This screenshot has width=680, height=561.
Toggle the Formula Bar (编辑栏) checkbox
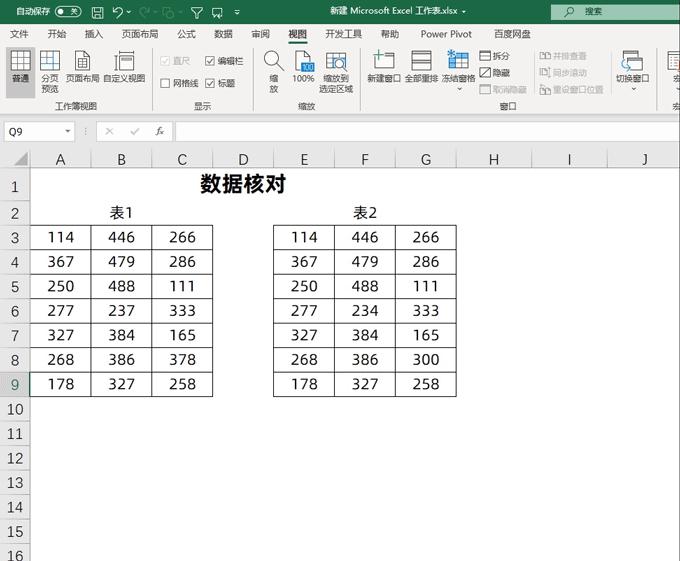click(210, 61)
